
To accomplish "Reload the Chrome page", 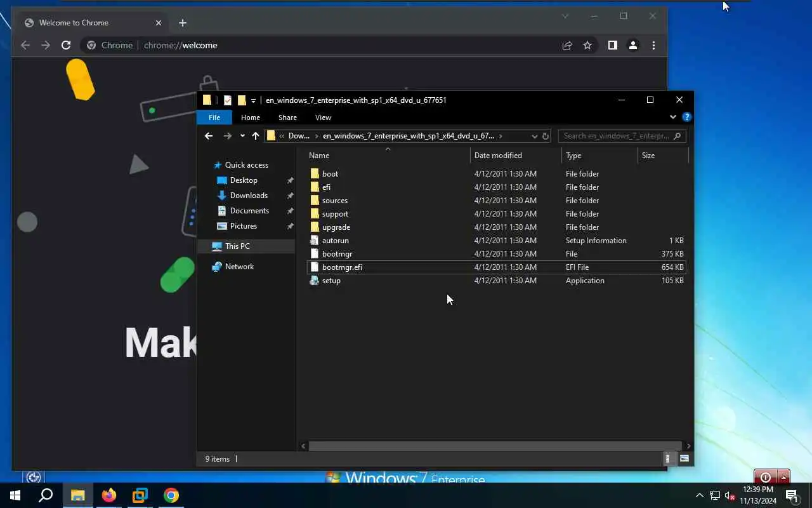I will point(66,45).
